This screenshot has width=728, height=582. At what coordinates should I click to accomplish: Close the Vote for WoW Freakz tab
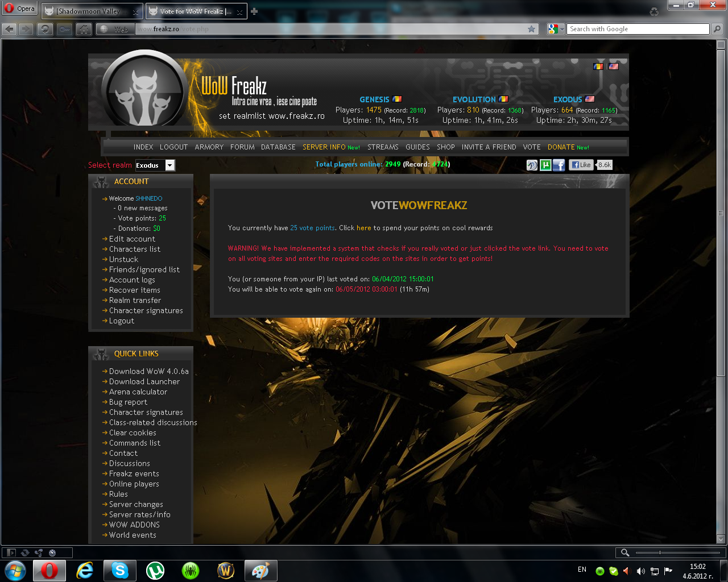click(x=240, y=11)
